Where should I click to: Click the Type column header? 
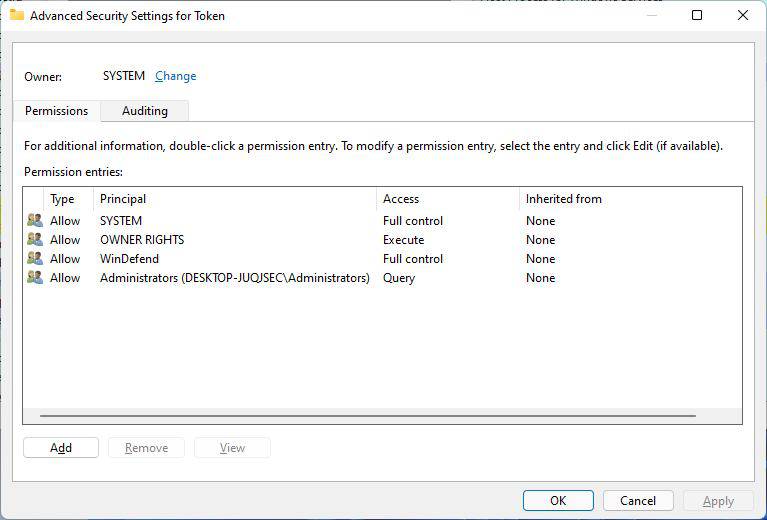pyautogui.click(x=63, y=199)
